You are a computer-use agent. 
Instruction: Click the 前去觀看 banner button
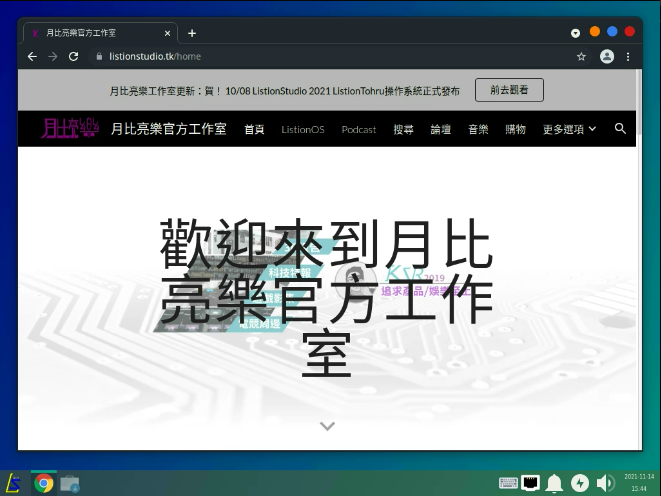pos(509,90)
